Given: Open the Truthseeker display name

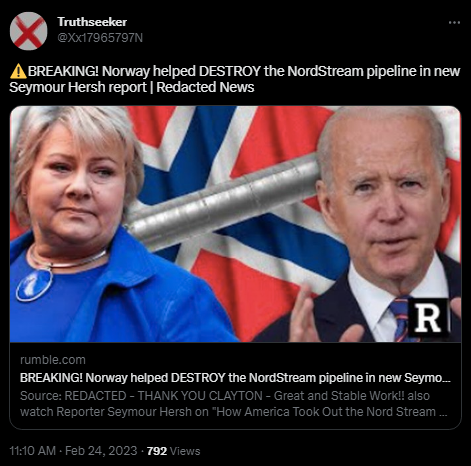Looking at the screenshot, I should [92, 22].
